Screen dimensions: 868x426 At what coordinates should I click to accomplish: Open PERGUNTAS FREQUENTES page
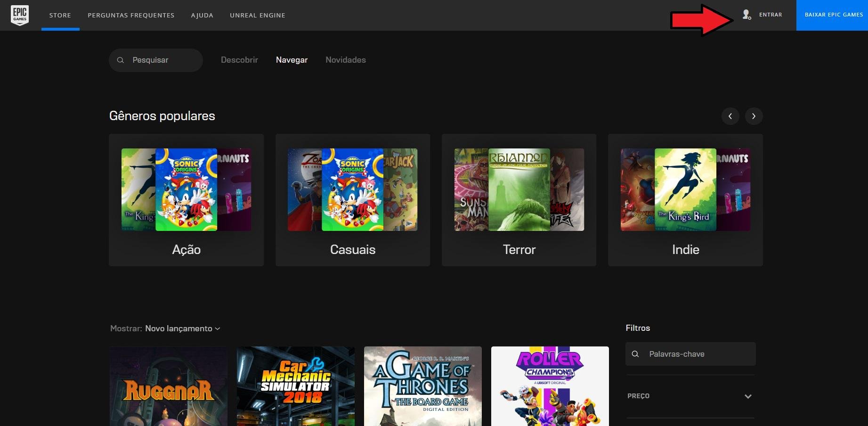(131, 15)
